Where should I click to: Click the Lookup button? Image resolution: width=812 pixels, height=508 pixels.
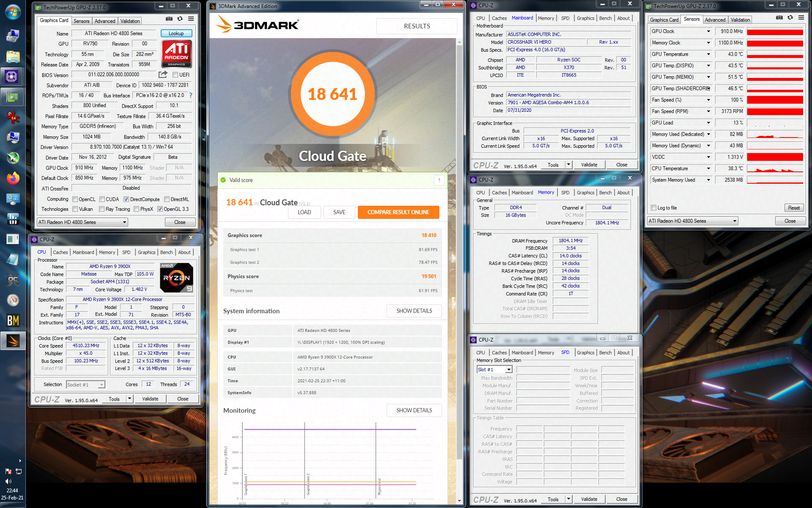tap(176, 33)
